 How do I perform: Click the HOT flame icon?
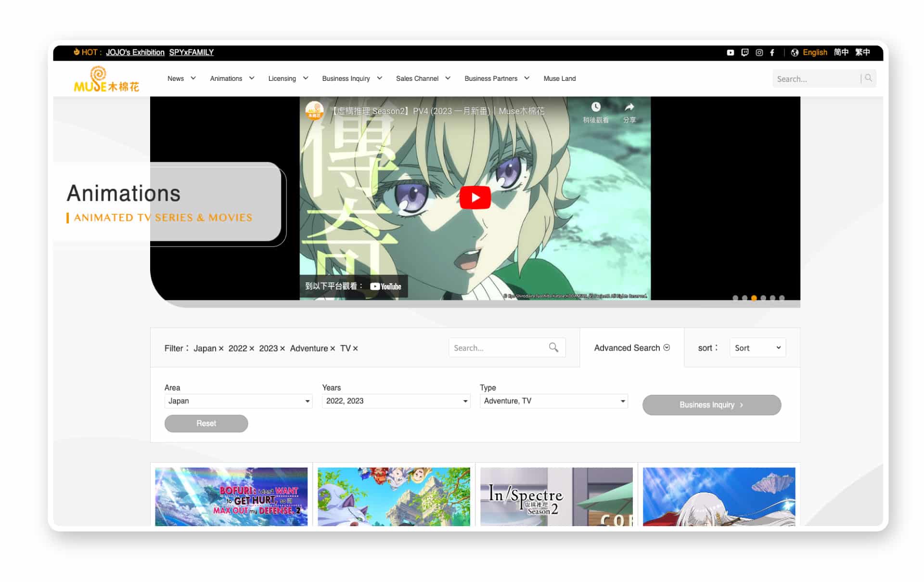pyautogui.click(x=77, y=52)
